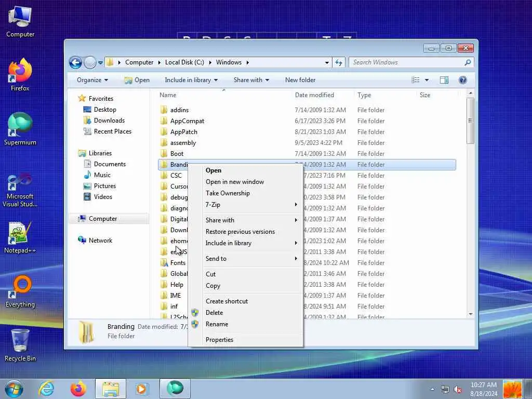
Task: Switch to Supermium on the taskbar
Action: point(175,389)
